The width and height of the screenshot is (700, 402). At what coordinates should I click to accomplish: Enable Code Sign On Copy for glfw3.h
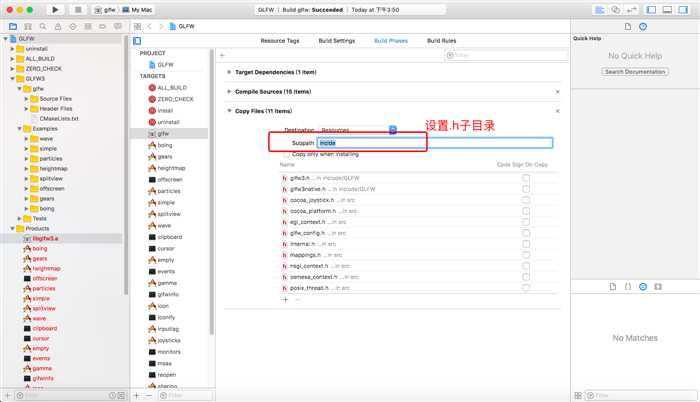pos(526,178)
